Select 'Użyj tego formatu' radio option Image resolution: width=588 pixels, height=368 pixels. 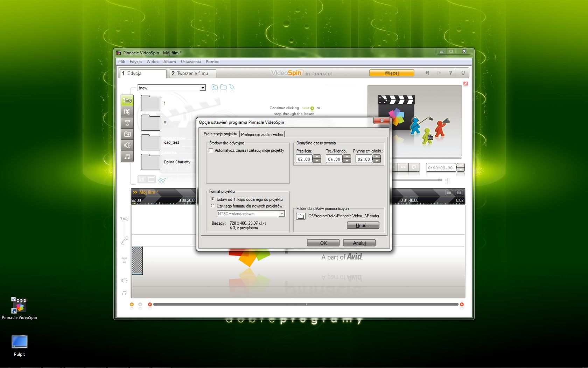[x=212, y=206]
